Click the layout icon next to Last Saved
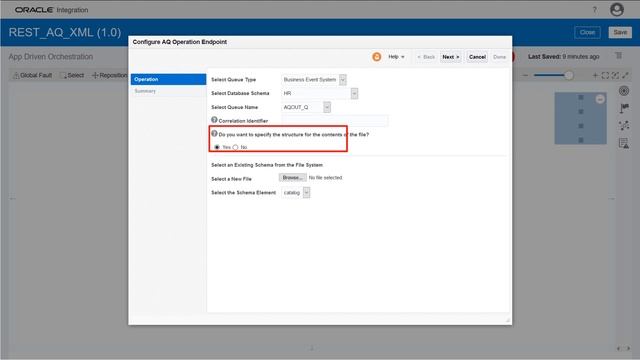This screenshot has width=640, height=360. click(x=619, y=56)
